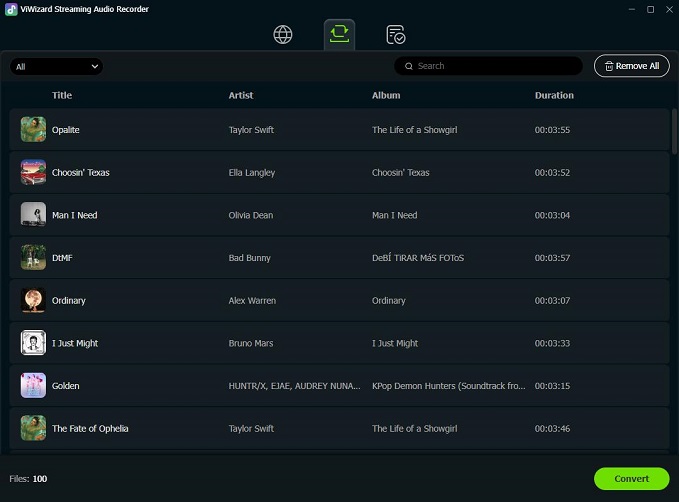Click the Man I Need album cover
The width and height of the screenshot is (679, 502).
[x=33, y=215]
